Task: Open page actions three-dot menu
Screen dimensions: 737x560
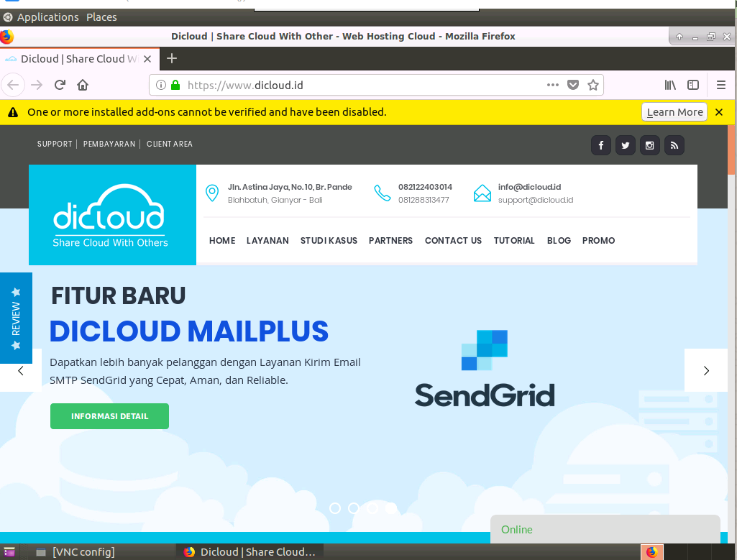Action: (553, 85)
